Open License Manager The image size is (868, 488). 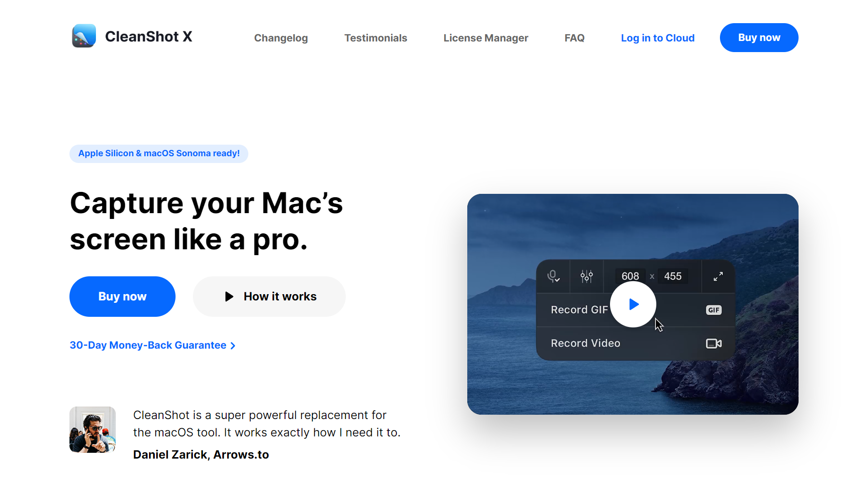coord(486,38)
